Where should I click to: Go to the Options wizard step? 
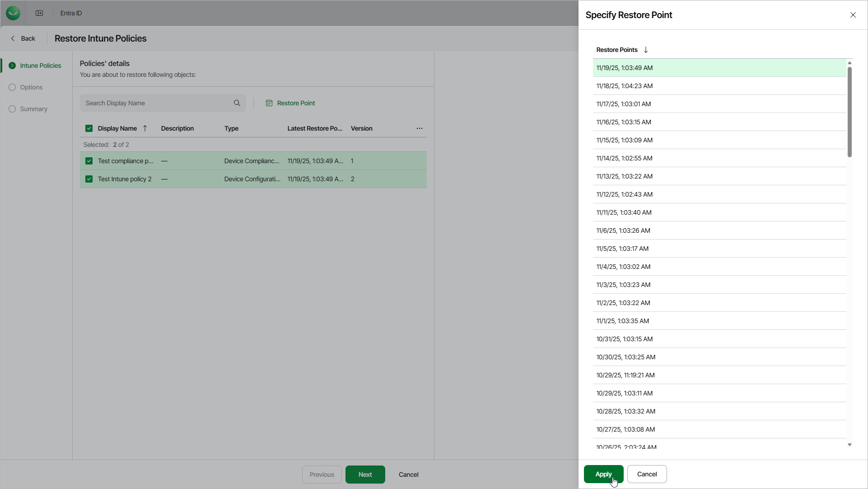[x=31, y=87]
